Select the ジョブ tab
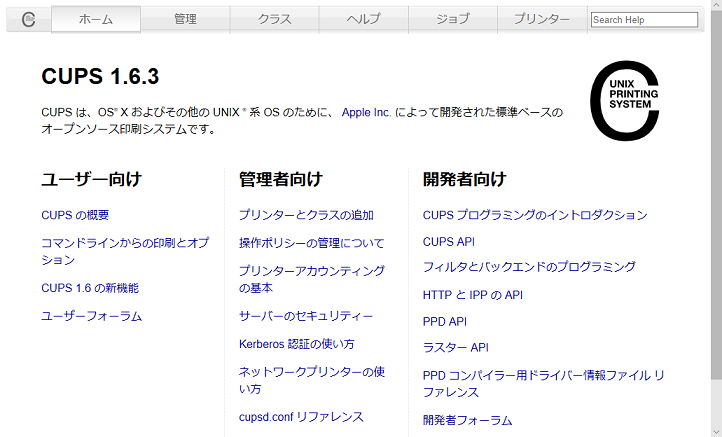 click(x=453, y=19)
